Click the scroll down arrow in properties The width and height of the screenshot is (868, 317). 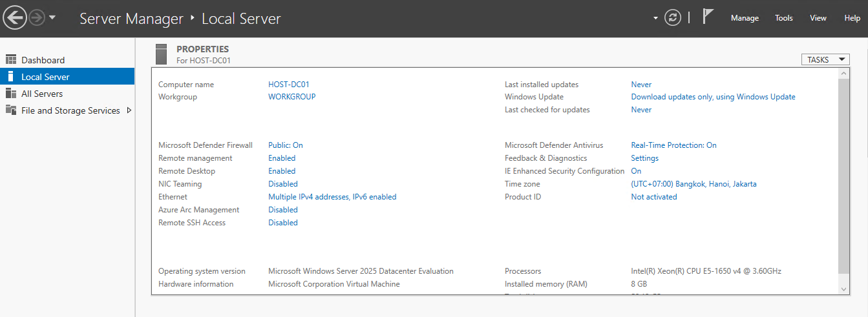[843, 289]
